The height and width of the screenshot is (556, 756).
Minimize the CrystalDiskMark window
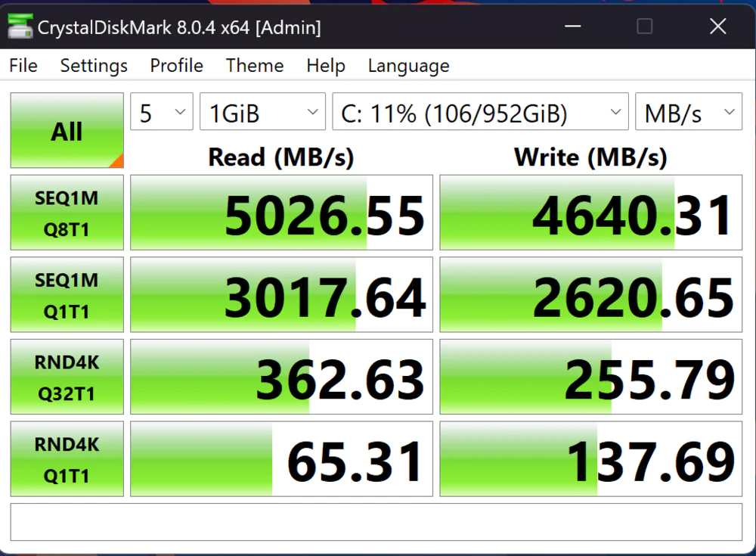573,26
